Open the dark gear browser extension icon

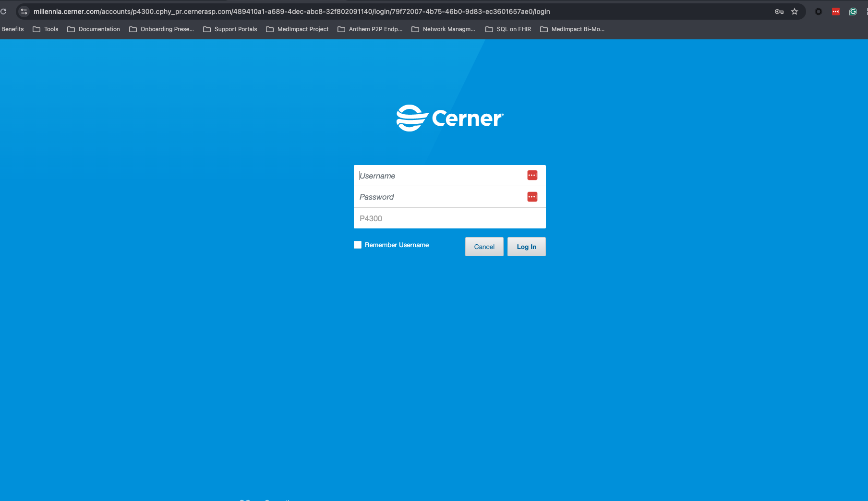coord(819,12)
